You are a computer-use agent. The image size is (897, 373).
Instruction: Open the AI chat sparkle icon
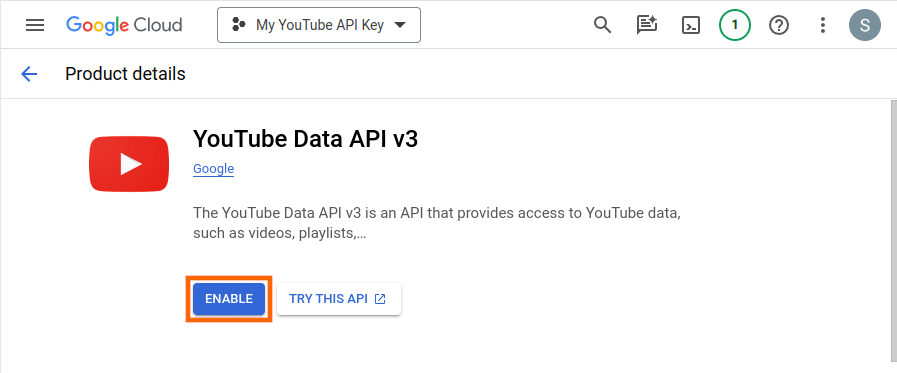pos(647,25)
